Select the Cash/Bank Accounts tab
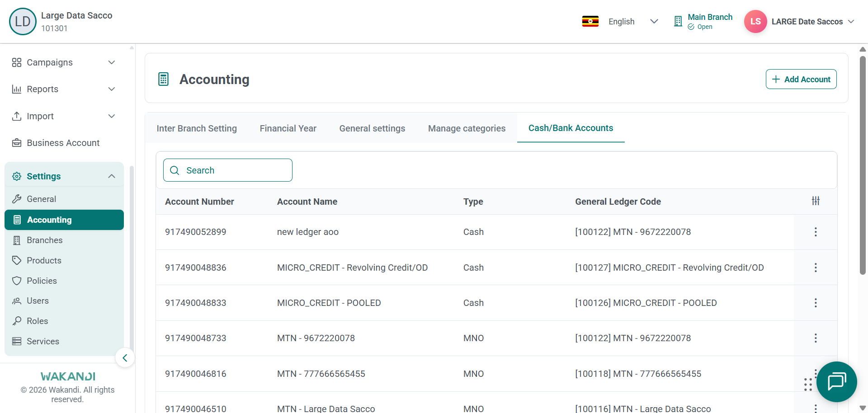Image resolution: width=868 pixels, height=413 pixels. pyautogui.click(x=571, y=128)
